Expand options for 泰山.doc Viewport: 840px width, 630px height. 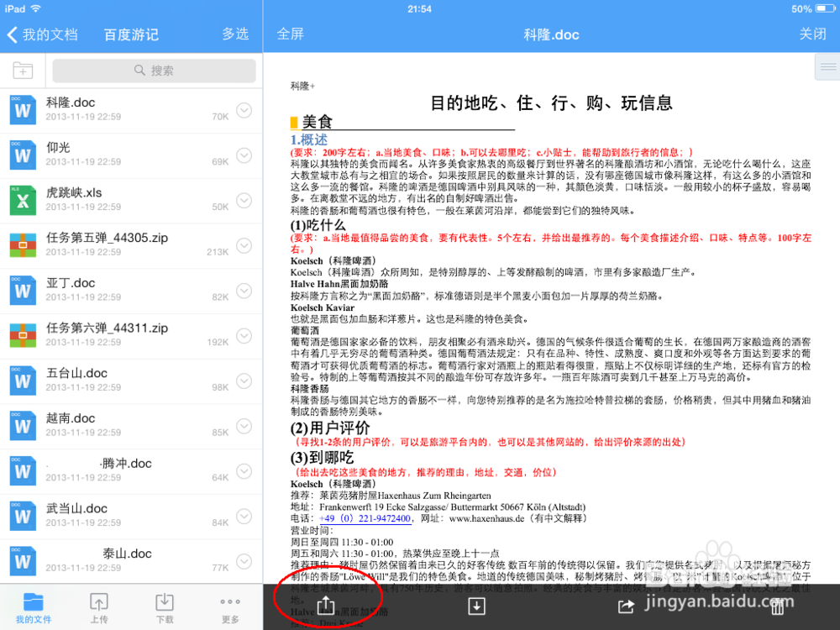point(244,561)
